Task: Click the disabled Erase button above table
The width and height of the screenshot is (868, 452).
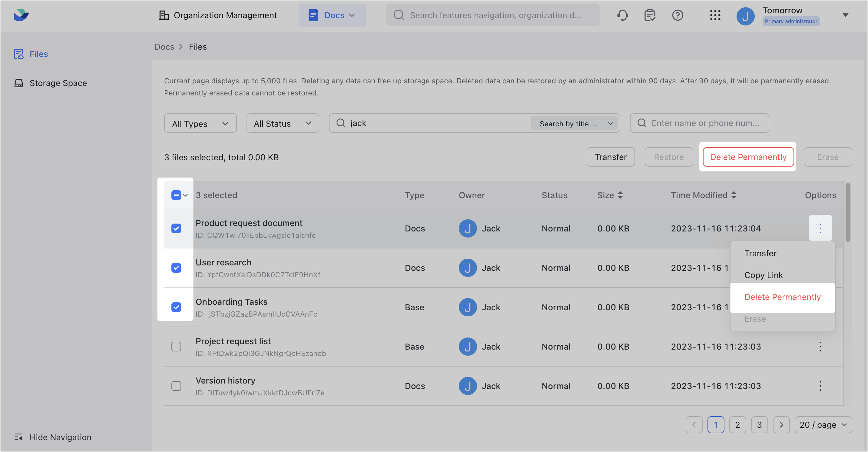Action: pyautogui.click(x=827, y=157)
